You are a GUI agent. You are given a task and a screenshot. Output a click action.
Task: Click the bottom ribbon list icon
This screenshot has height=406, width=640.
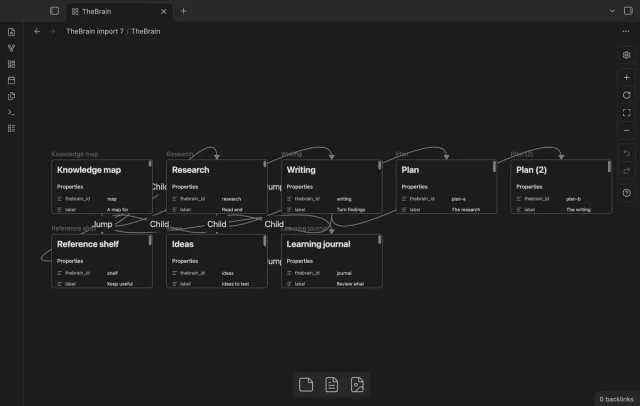click(11, 128)
